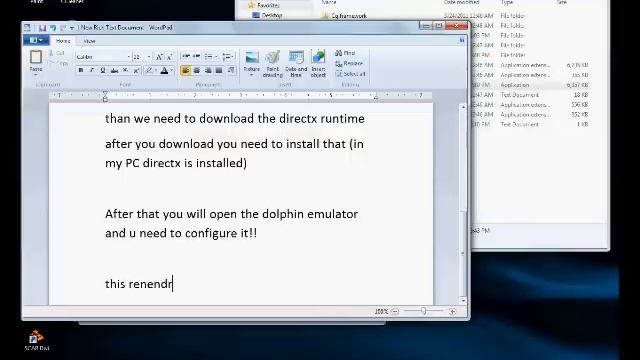
Task: Open the SCAR Divi desktop shortcut icon
Action: (37, 341)
